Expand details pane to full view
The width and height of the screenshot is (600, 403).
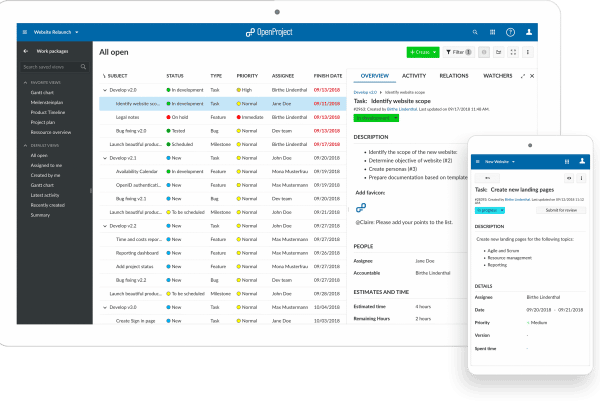tap(523, 76)
